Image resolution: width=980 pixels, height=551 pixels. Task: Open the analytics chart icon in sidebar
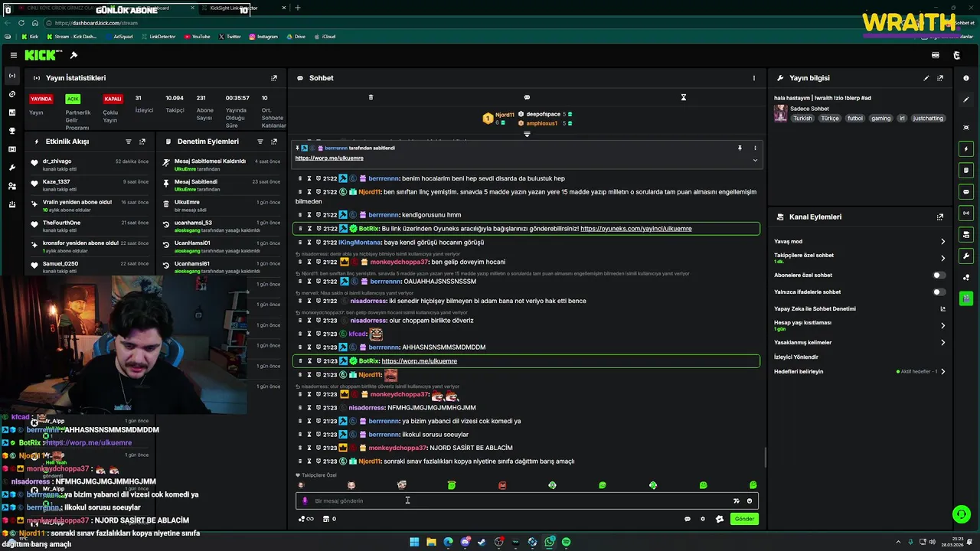pyautogui.click(x=11, y=112)
